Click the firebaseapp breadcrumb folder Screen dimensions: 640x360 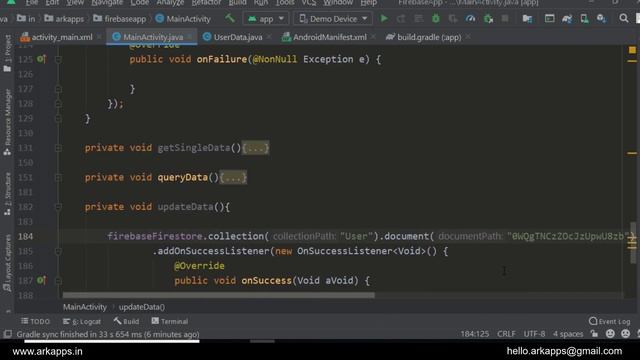[x=120, y=19]
